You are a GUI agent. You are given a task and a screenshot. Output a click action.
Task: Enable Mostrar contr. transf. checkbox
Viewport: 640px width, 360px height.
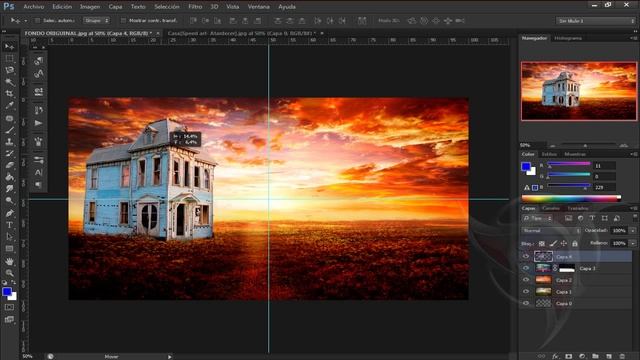point(123,20)
